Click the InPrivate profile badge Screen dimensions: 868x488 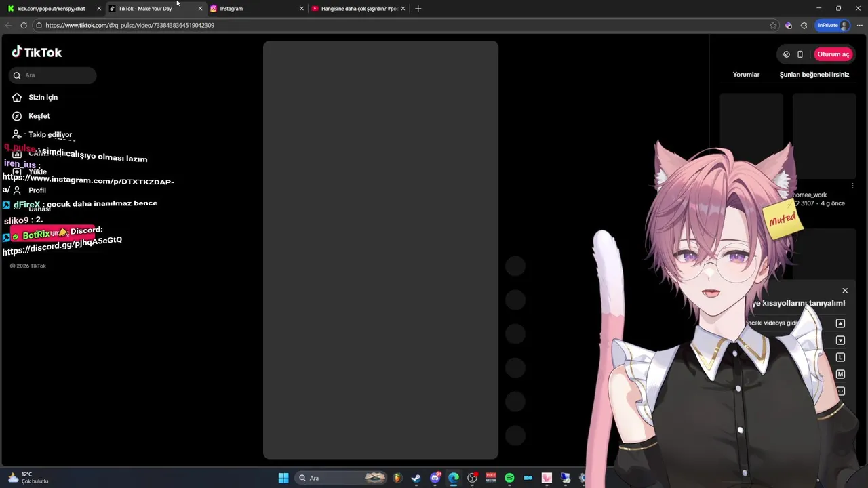tap(833, 25)
